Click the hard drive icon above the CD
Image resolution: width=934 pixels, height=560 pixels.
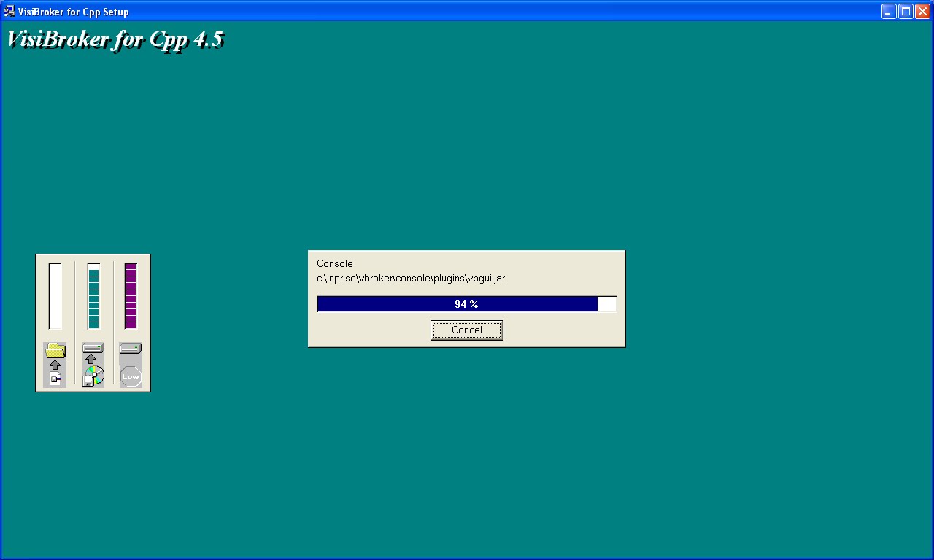click(93, 348)
